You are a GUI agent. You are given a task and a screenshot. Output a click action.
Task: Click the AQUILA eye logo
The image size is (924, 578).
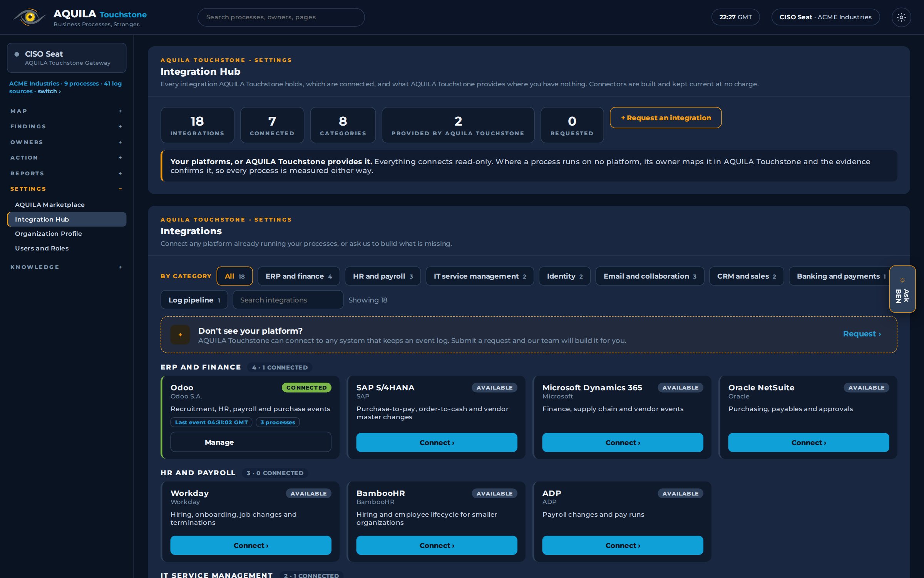(29, 17)
